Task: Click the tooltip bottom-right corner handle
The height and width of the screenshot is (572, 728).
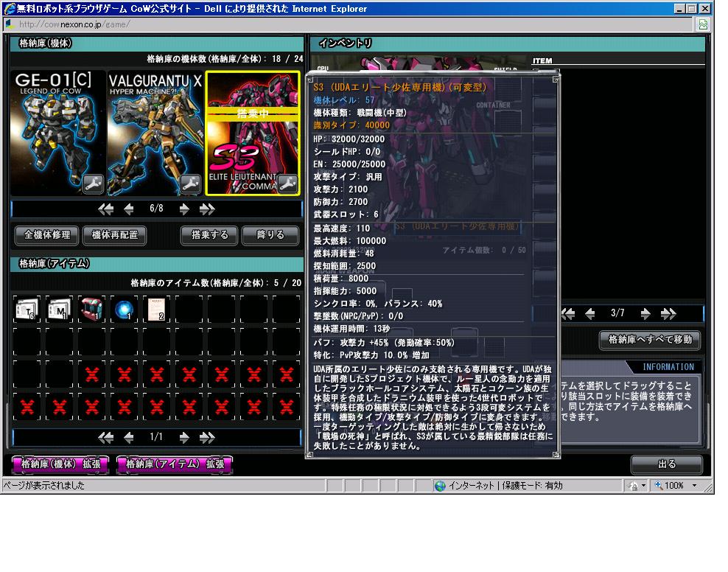Action: coord(556,455)
